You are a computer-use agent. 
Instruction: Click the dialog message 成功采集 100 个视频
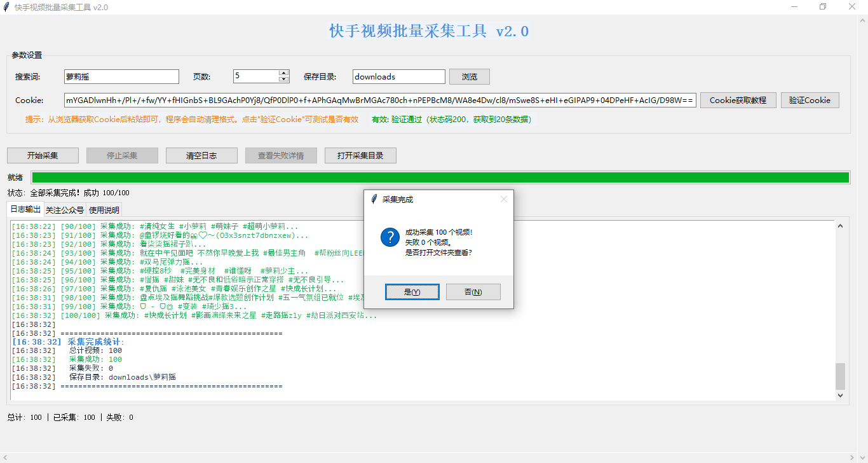coord(438,233)
